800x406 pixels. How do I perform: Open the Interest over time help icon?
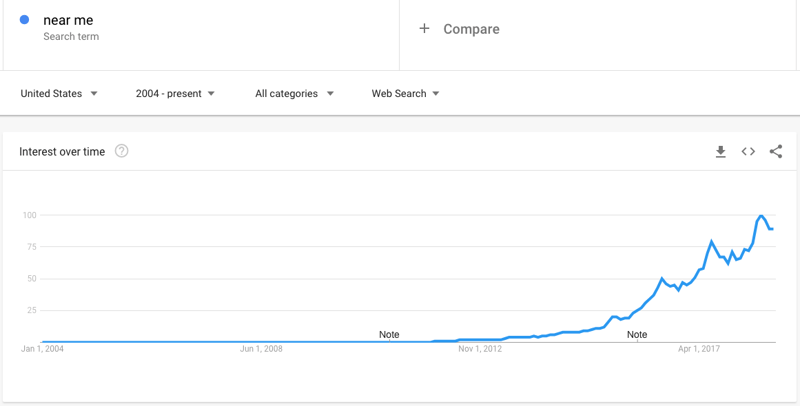121,151
